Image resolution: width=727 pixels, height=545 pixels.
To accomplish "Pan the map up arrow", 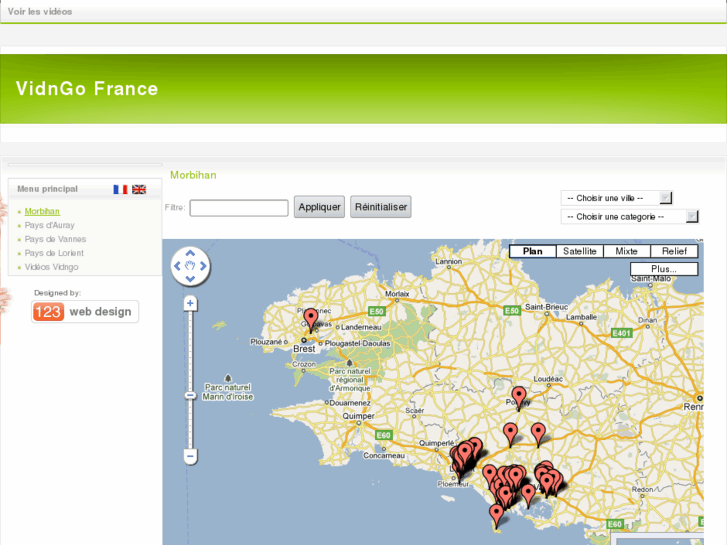I will [190, 253].
